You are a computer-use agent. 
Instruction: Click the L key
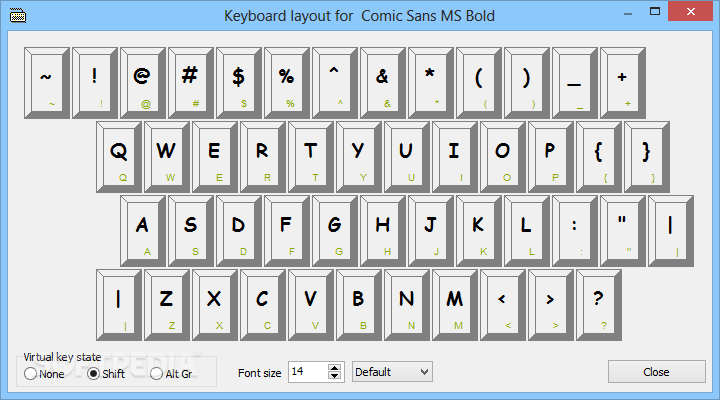click(527, 231)
